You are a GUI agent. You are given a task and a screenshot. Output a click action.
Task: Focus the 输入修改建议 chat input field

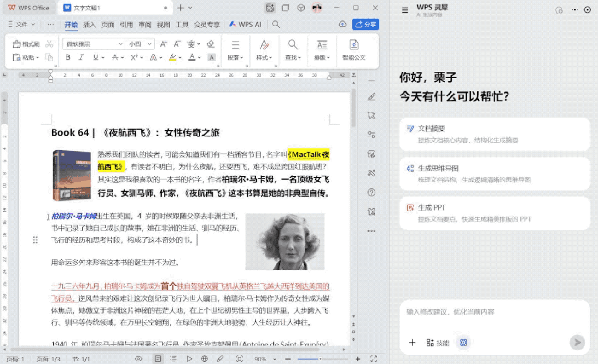pyautogui.click(x=494, y=312)
